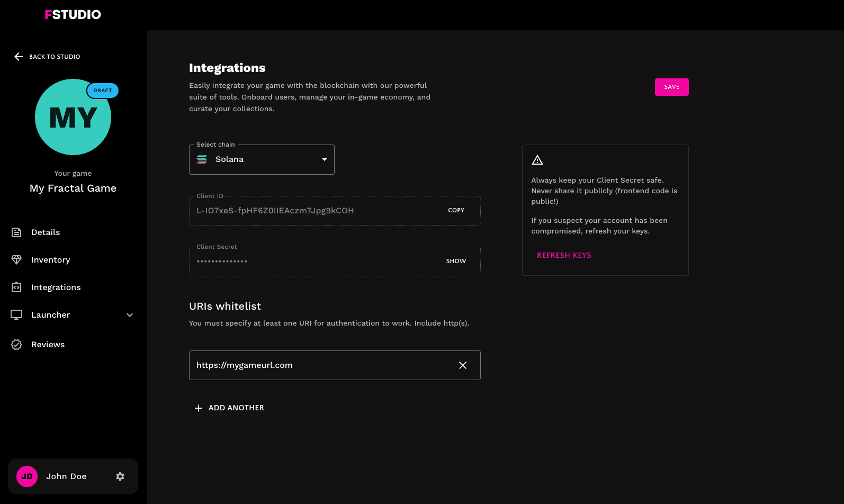Click the Integrations page heading
The width and height of the screenshot is (844, 504).
coord(227,68)
